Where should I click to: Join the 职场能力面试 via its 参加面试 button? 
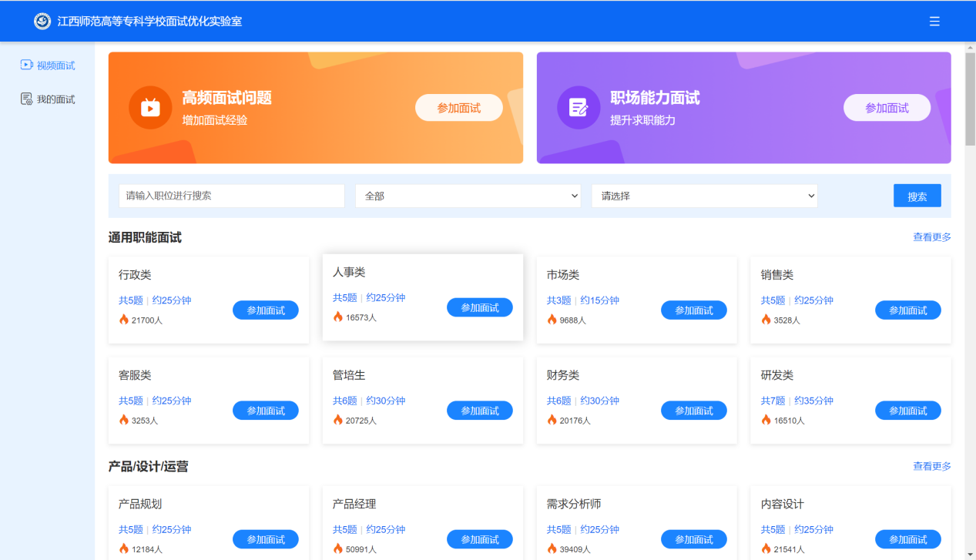click(x=887, y=107)
